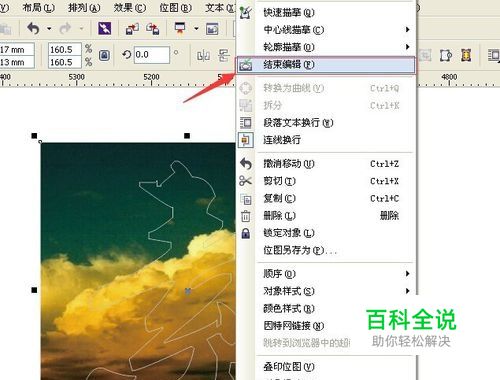Click the Welcome screen icon
Viewport: 500px width, 380px height.
(x=212, y=29)
